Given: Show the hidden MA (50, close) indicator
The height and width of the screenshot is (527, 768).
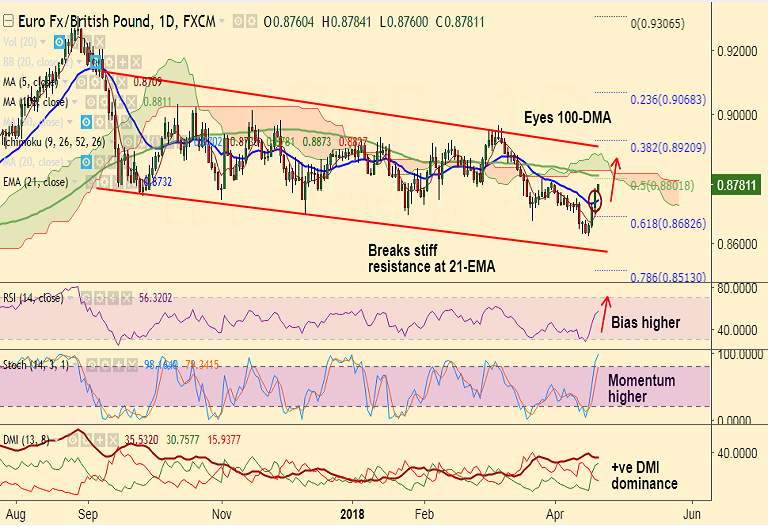Looking at the screenshot, I should tap(86, 122).
